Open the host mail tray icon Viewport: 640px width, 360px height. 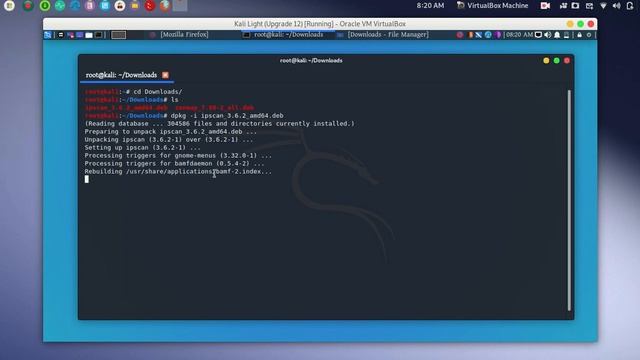point(589,6)
